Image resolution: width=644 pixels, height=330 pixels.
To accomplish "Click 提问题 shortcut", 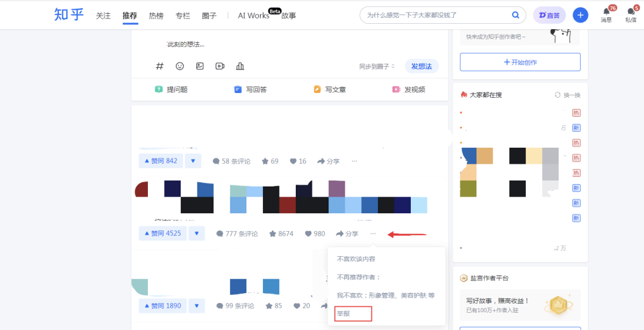I will [x=171, y=89].
